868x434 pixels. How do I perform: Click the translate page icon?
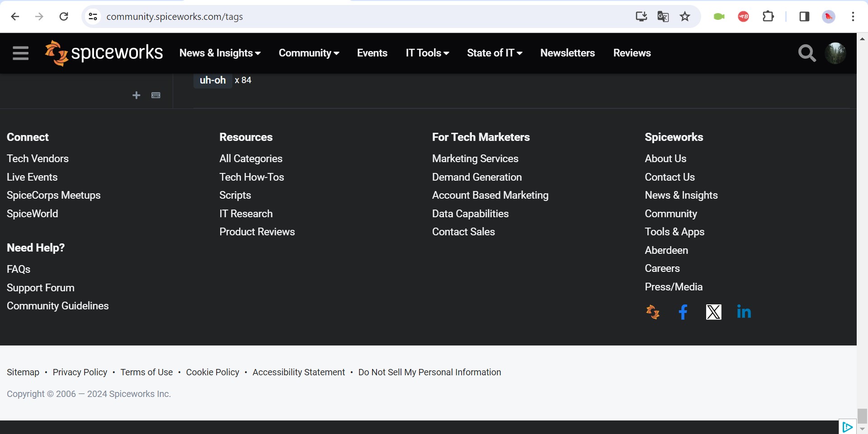click(663, 17)
